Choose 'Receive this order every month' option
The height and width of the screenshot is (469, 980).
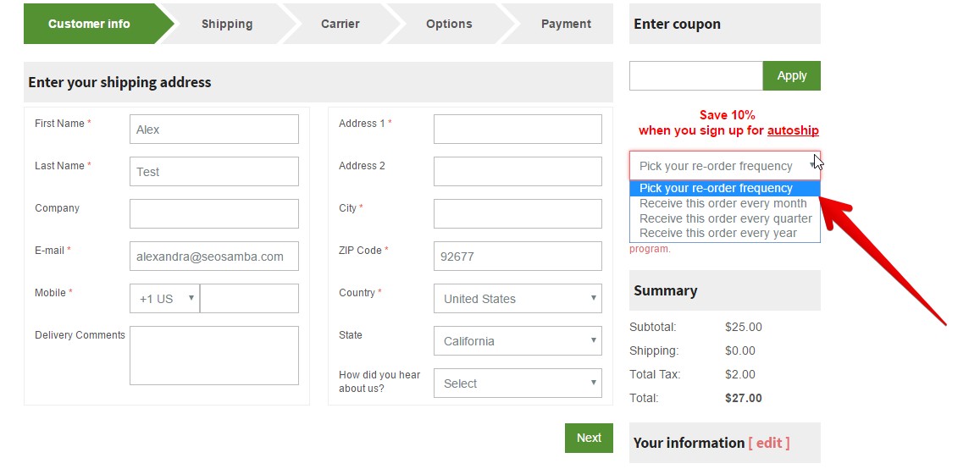724,203
